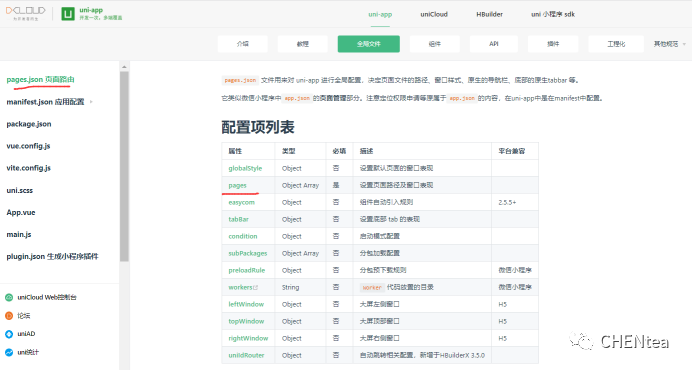Open main.js in the sidebar
Image resolution: width=692 pixels, height=370 pixels.
point(19,234)
